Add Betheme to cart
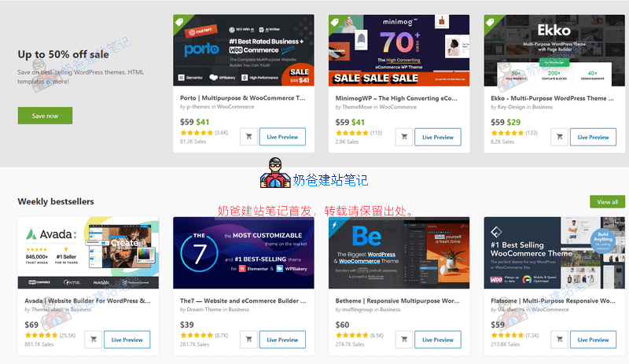 pos(404,340)
